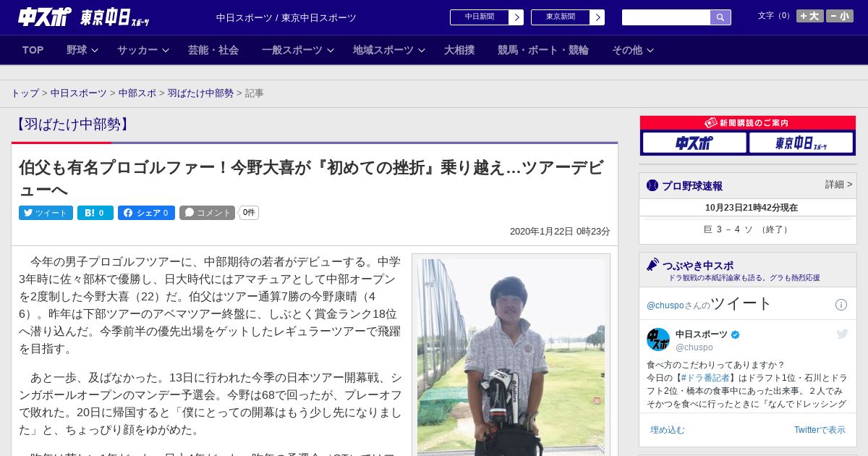Open 競馬・ボート・競輪 section
Screen dimensions: 868x456
click(543, 50)
